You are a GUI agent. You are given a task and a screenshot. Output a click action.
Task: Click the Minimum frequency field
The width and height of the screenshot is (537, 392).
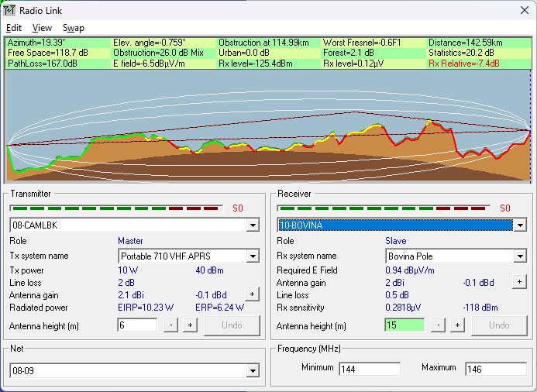[370, 369]
